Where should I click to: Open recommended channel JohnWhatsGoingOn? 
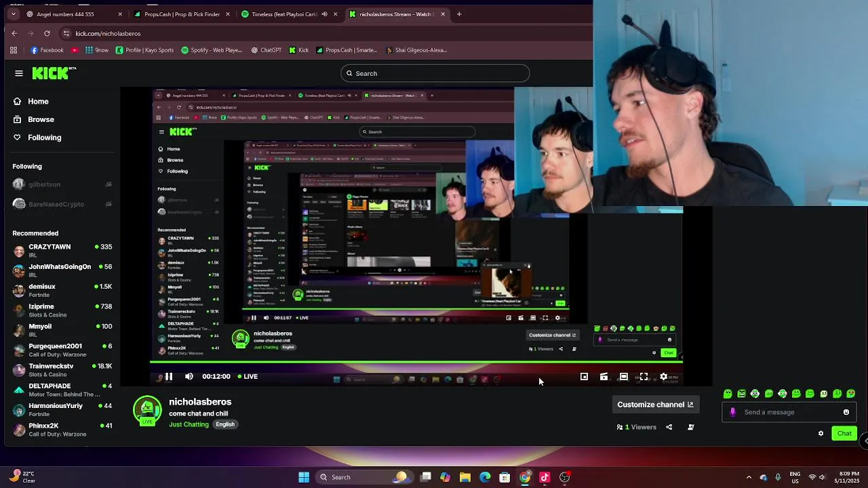click(61, 270)
